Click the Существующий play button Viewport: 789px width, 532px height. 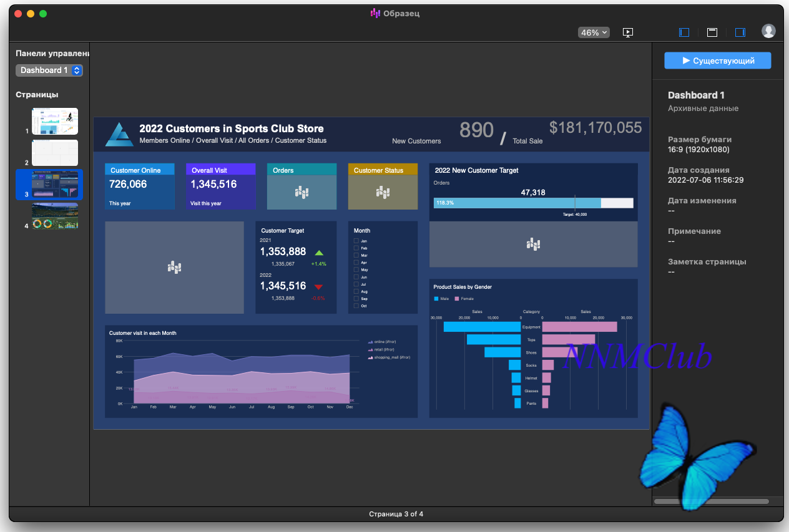pyautogui.click(x=718, y=60)
